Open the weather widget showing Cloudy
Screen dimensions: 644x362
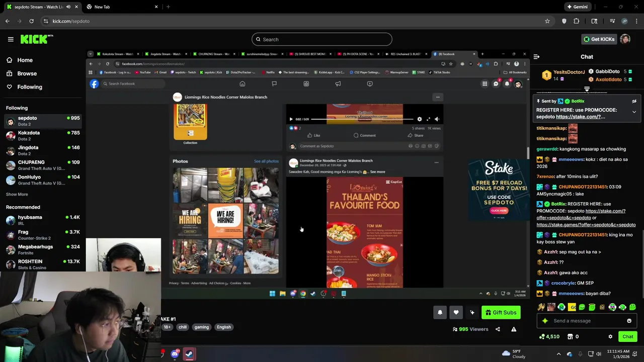[514, 354]
